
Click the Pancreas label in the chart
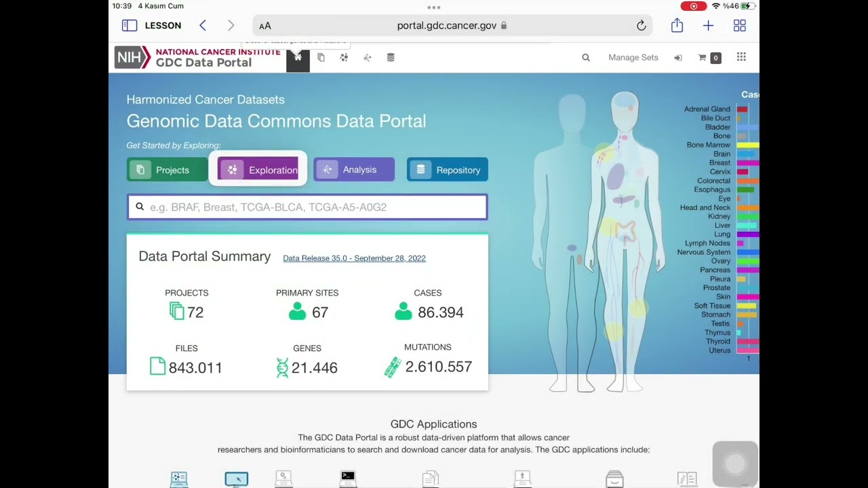[x=715, y=270]
